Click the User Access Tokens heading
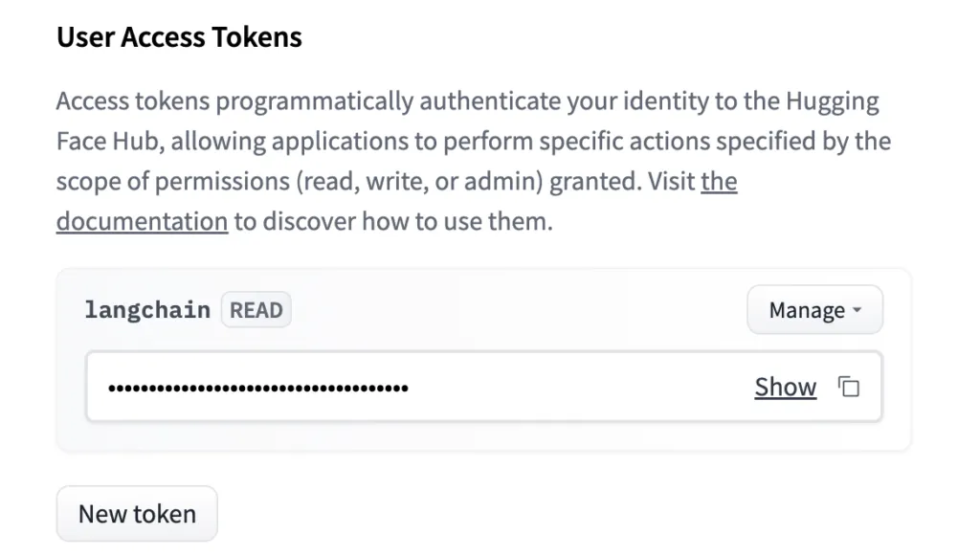The image size is (980, 557). [x=179, y=37]
